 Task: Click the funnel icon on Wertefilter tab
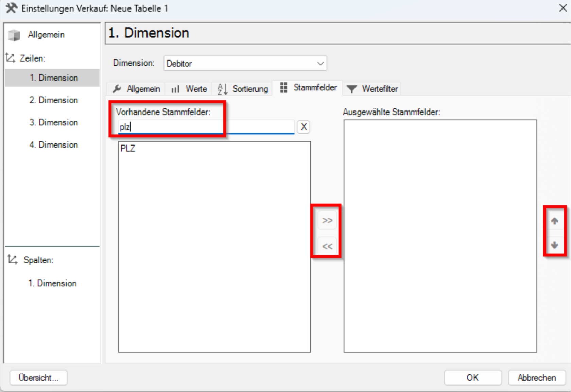[352, 89]
